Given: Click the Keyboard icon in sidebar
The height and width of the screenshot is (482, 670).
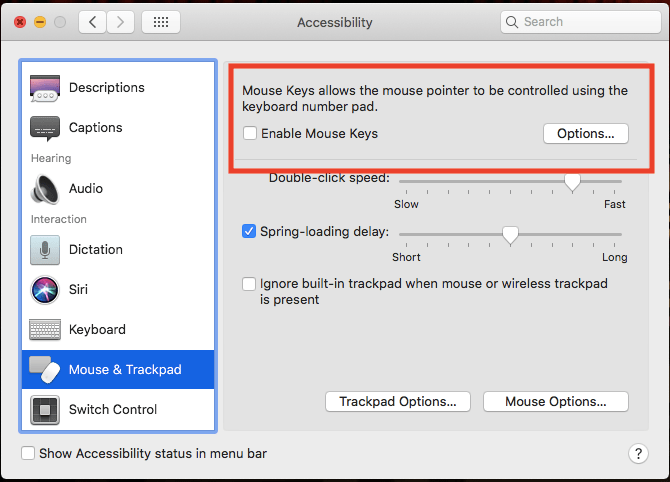Looking at the screenshot, I should click(x=45, y=330).
